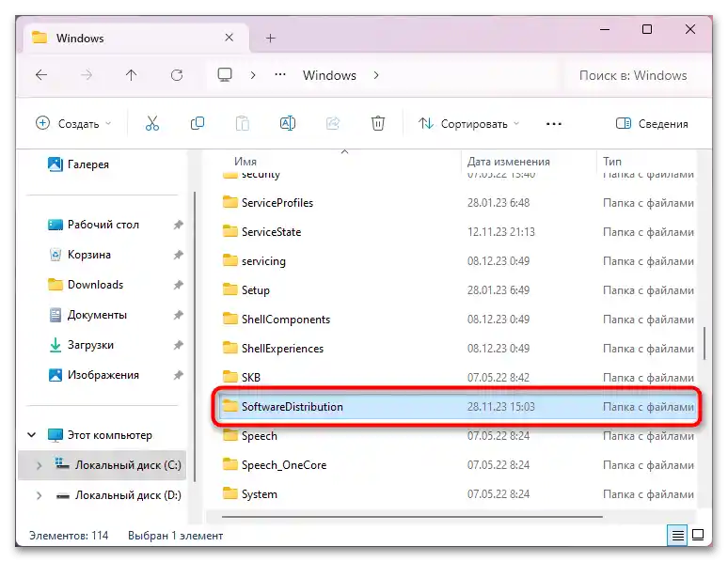The image size is (728, 562).
Task: Open Документы in the sidebar
Action: (87, 315)
